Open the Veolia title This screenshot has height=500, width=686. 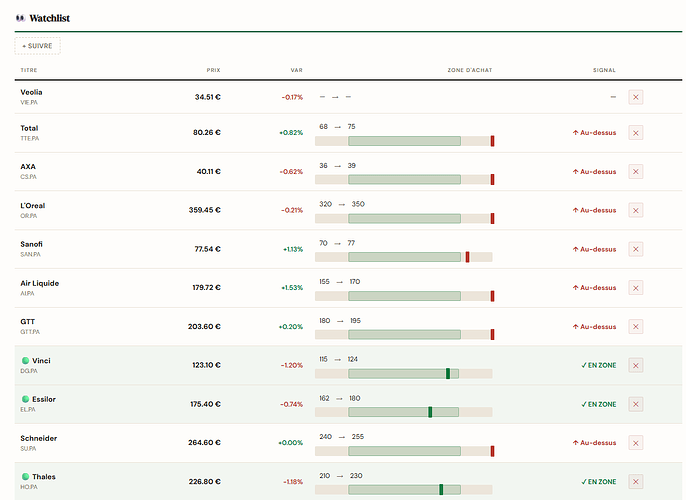pos(32,92)
